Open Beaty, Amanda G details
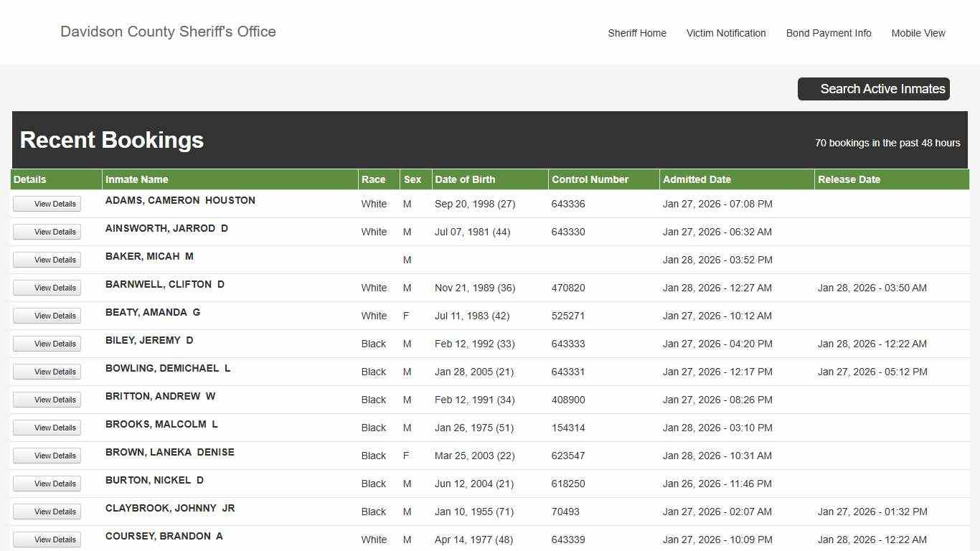The image size is (980, 551). 47,316
